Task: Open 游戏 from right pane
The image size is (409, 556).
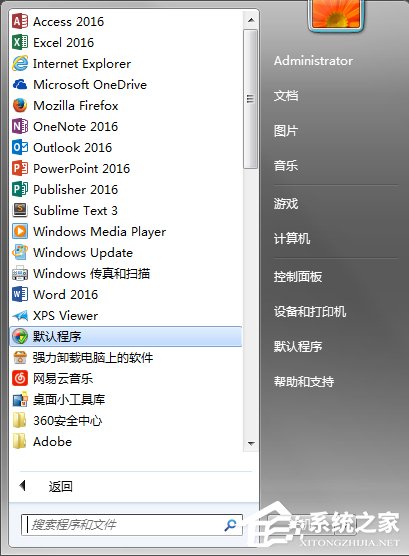Action: click(x=286, y=204)
